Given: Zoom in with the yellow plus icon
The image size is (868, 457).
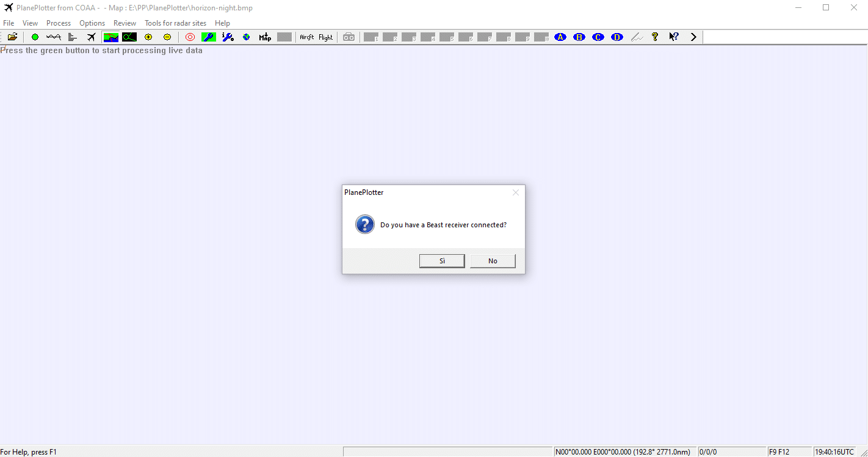Looking at the screenshot, I should click(x=148, y=37).
